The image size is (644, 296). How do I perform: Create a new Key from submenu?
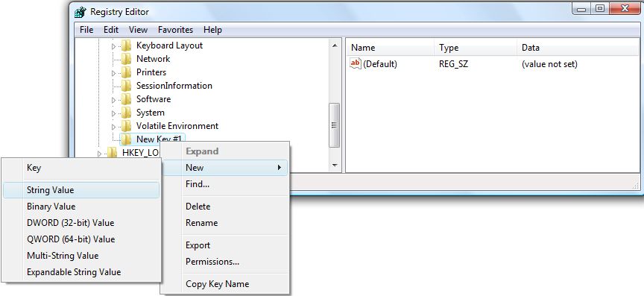pyautogui.click(x=81, y=168)
